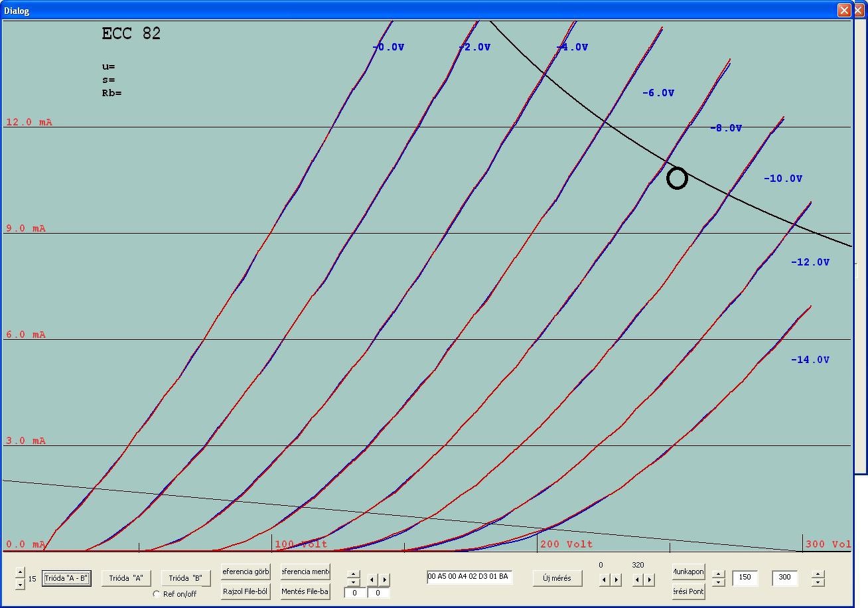Click the down arrow right of the 300 field
This screenshot has height=608, width=868.
pos(818,583)
